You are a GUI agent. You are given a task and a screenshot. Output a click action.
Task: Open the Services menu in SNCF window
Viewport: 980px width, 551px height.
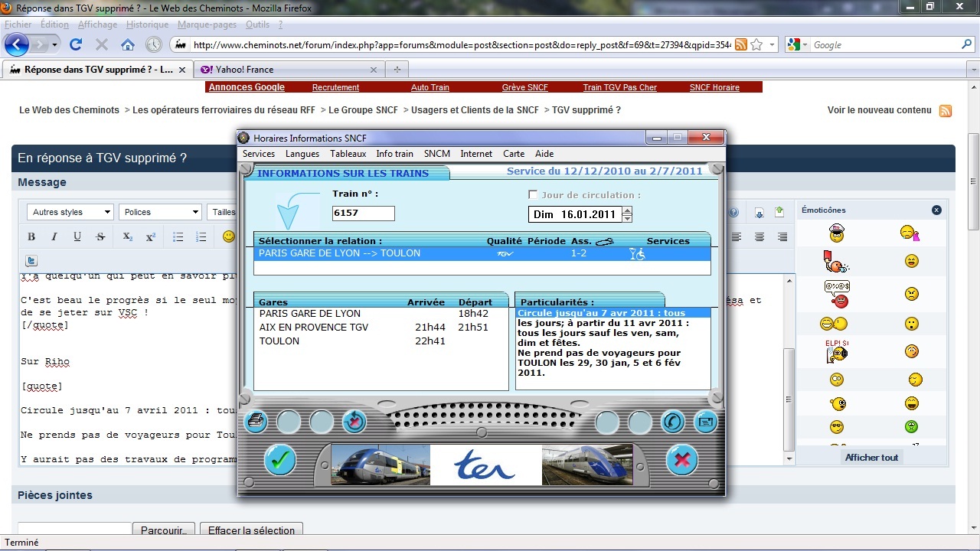pos(259,154)
